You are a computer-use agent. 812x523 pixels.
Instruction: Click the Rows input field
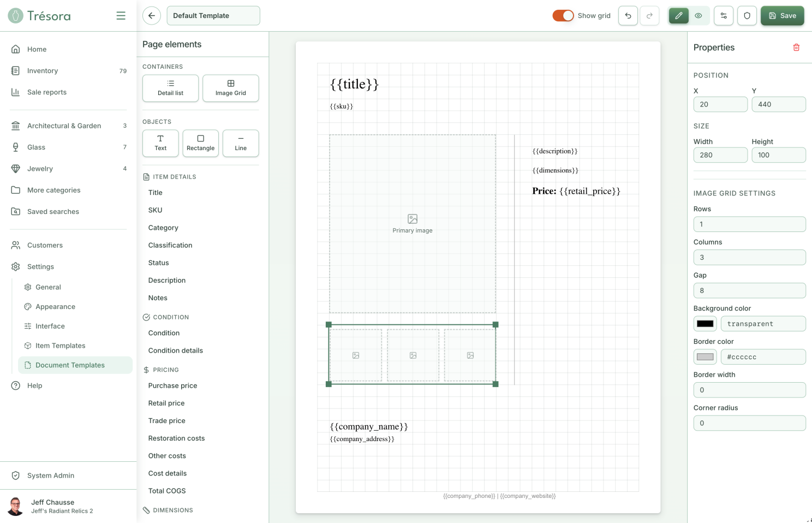click(x=750, y=224)
